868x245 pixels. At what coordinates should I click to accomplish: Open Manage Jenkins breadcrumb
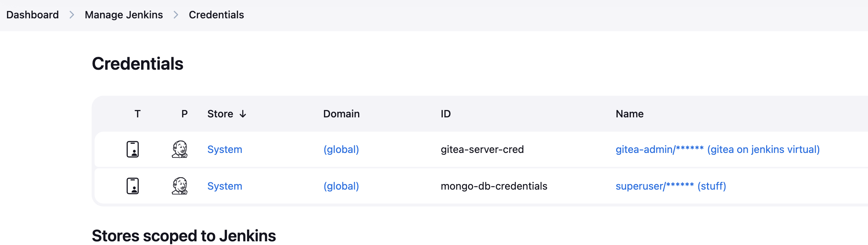coord(124,15)
